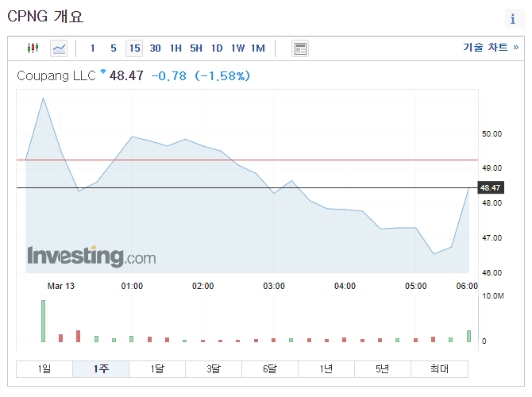Switch to candlestick chart type
The height and width of the screenshot is (397, 532).
tap(33, 48)
